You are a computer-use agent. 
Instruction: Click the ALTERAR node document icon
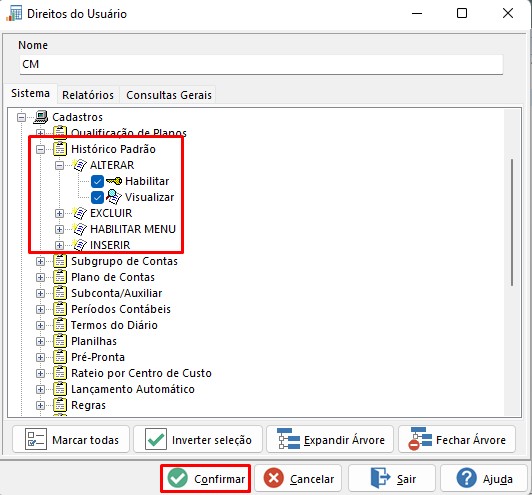coord(80,165)
